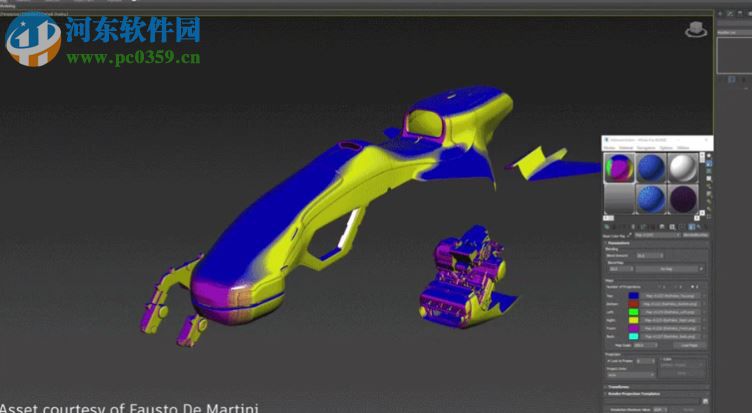752x413 pixels.
Task: Open the Modify tab in command panel
Action: pyautogui.click(x=730, y=13)
